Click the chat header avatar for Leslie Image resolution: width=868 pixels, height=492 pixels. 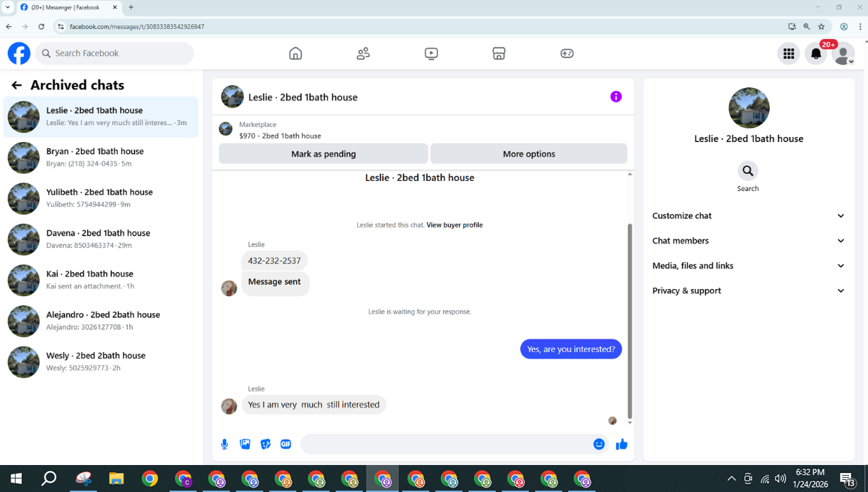[x=232, y=97]
